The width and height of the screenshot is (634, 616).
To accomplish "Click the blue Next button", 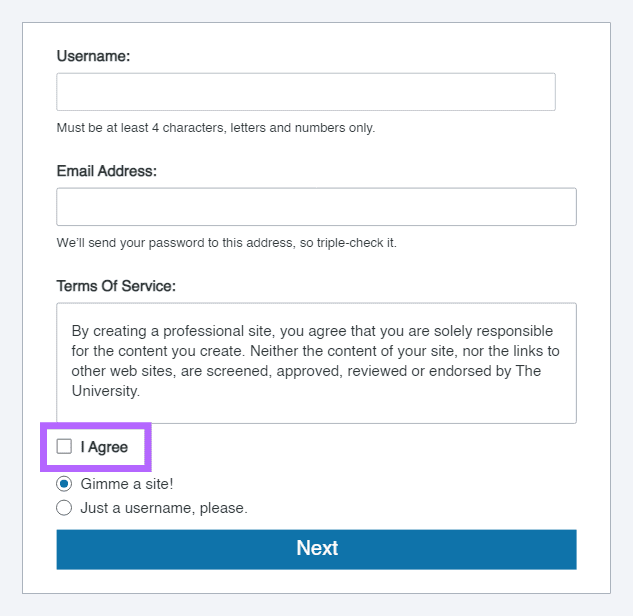I will [x=316, y=549].
